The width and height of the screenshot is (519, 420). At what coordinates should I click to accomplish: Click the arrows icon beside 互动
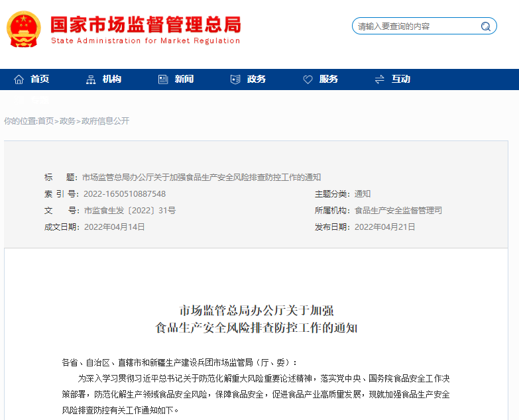[x=380, y=79]
